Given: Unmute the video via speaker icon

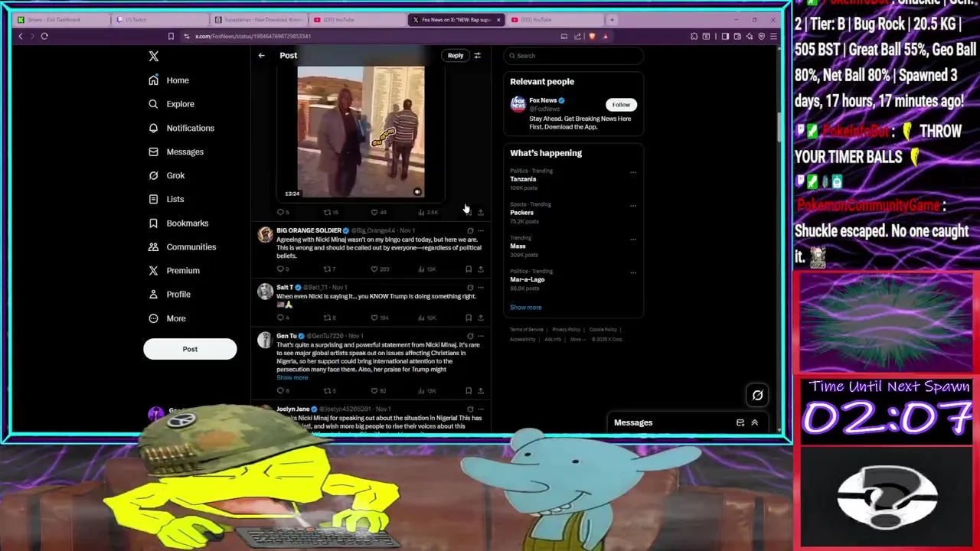Looking at the screenshot, I should [x=417, y=192].
